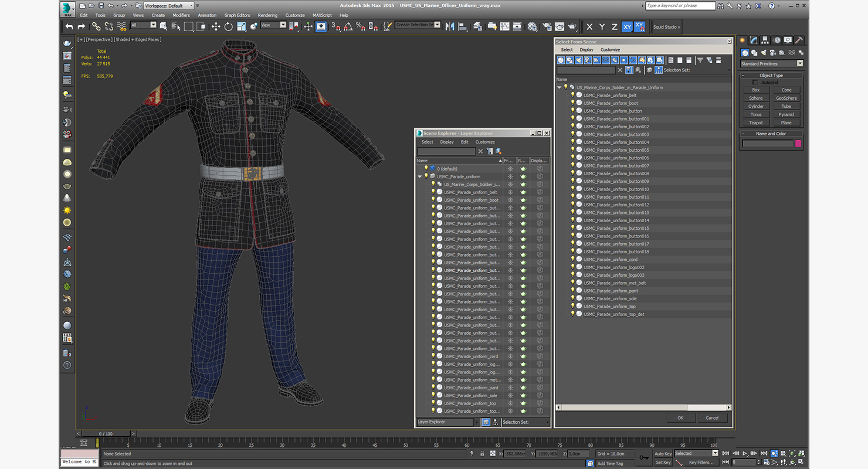The image size is (868, 469).
Task: Click OK in Select From Scene dialog
Action: pyautogui.click(x=680, y=418)
